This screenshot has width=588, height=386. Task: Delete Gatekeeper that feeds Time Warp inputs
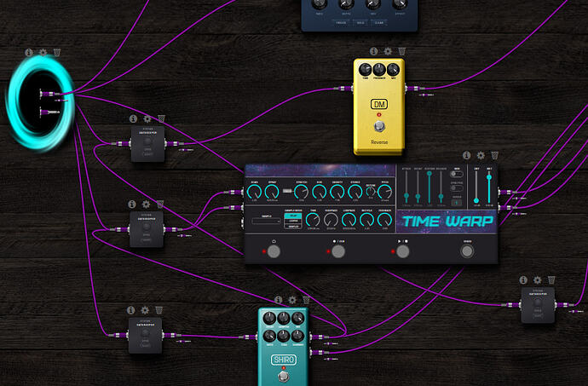click(160, 204)
